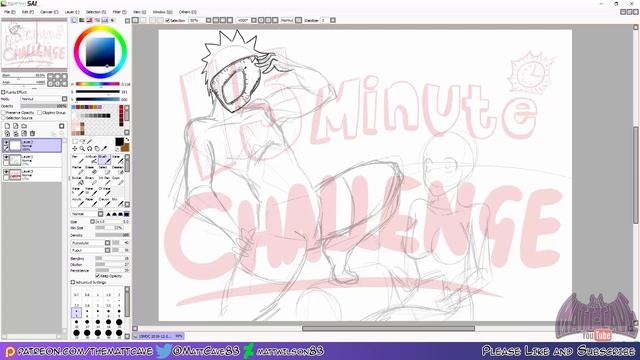Viewport: 640px width, 360px height.
Task: Adjust the layer Opacity slider
Action: coord(43,106)
